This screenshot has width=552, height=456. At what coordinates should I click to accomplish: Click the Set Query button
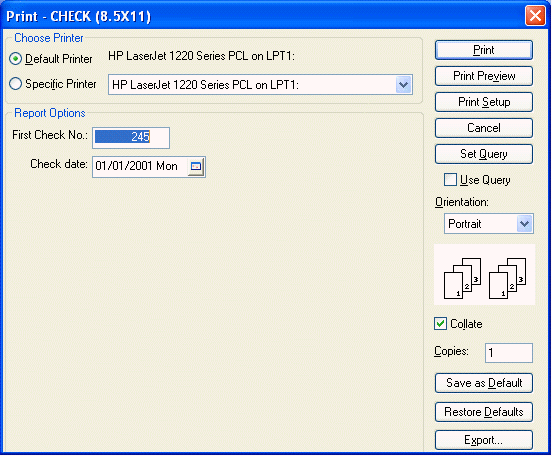484,154
